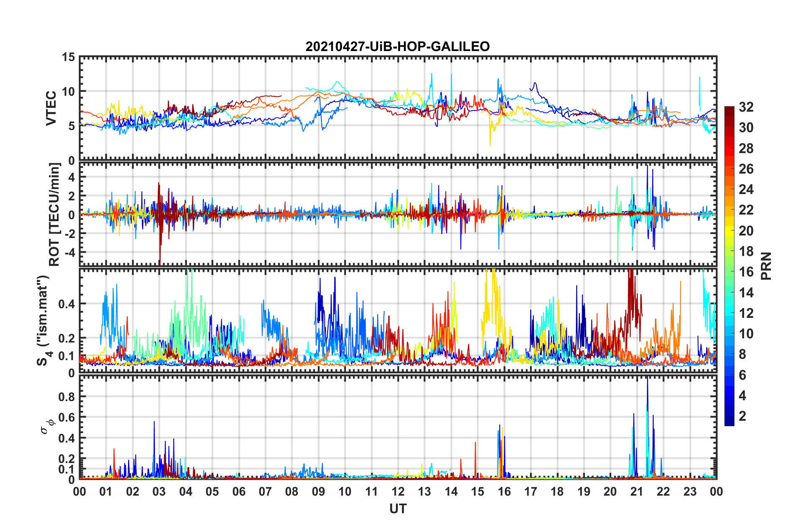Click the ROT axis tick label -2
The width and height of the screenshot is (796, 532).
pos(69,233)
